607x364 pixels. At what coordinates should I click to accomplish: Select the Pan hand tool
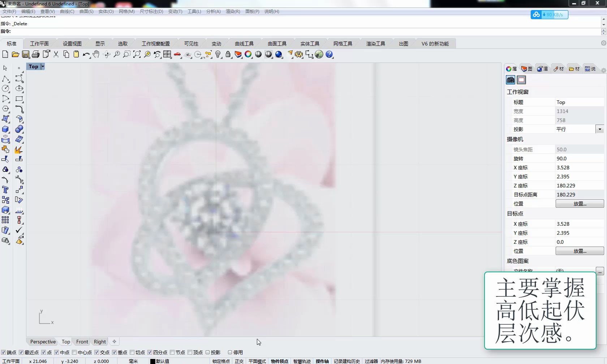pos(96,55)
